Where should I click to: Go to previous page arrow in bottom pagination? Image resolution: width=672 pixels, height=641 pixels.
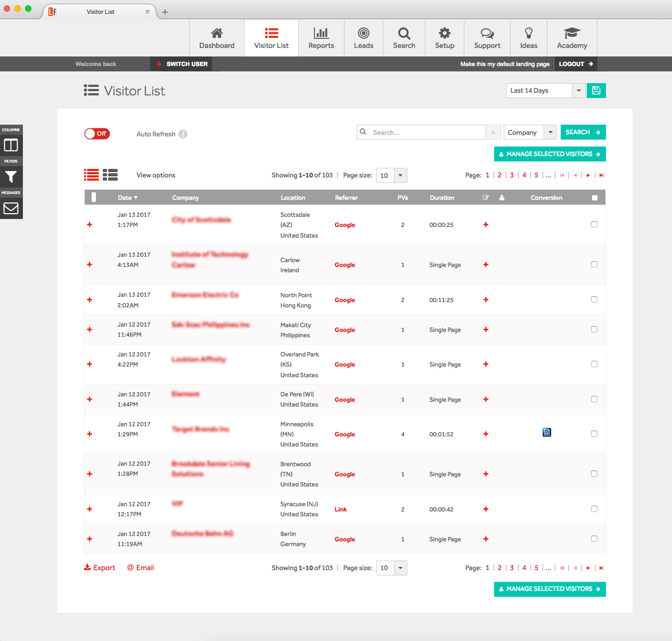pyautogui.click(x=575, y=568)
